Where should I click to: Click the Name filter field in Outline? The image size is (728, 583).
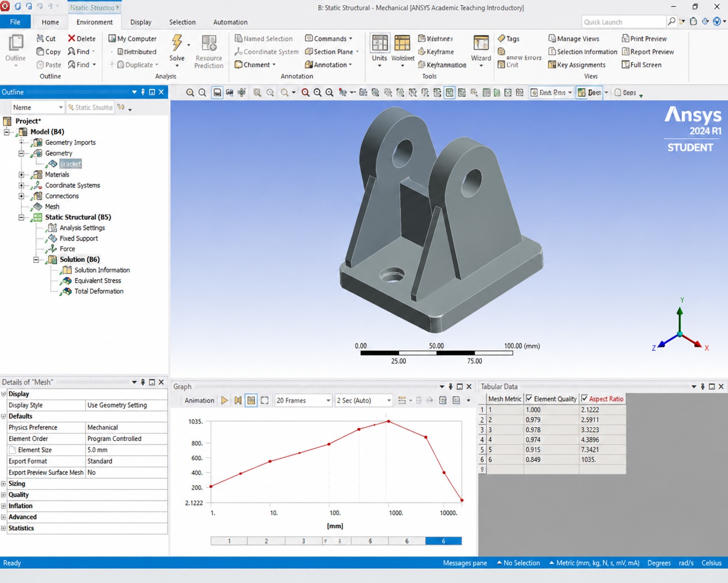(x=37, y=107)
